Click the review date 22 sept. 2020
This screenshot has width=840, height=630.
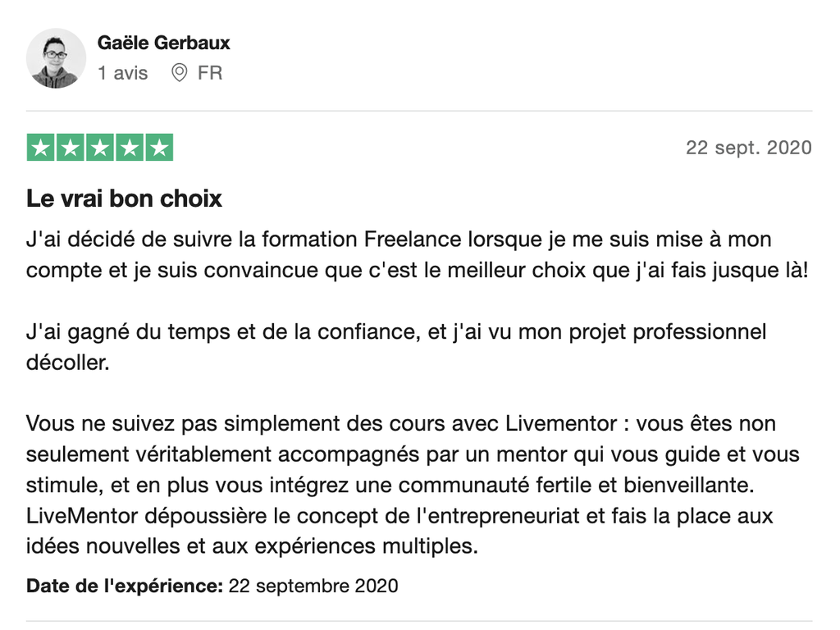(748, 148)
